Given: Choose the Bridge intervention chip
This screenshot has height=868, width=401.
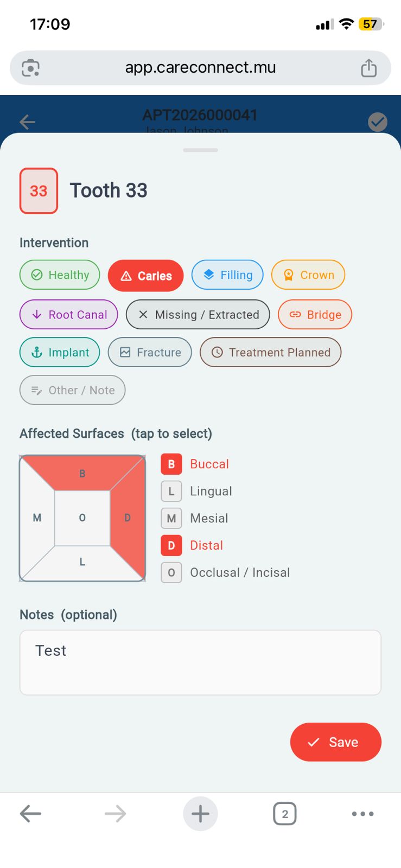Looking at the screenshot, I should [315, 315].
